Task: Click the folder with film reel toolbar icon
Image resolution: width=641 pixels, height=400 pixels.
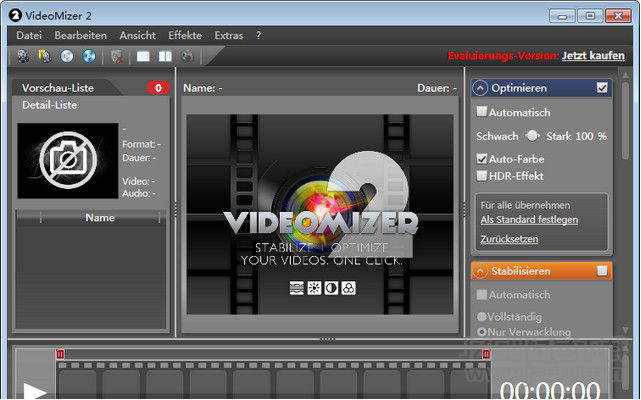Action: click(x=45, y=56)
